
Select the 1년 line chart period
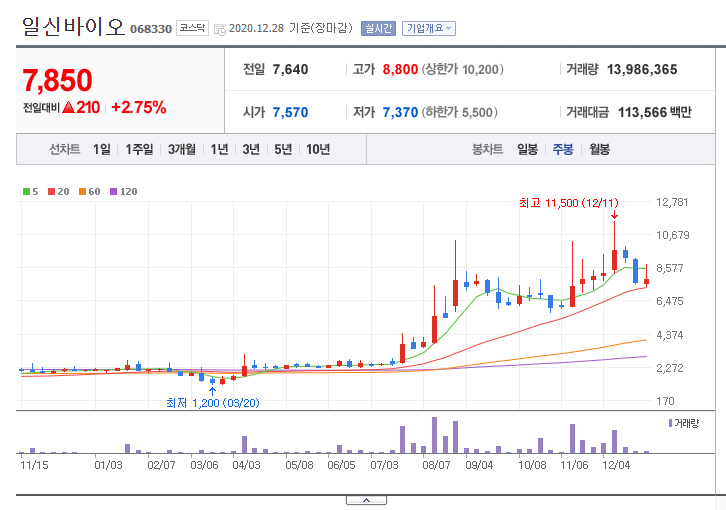[219, 149]
